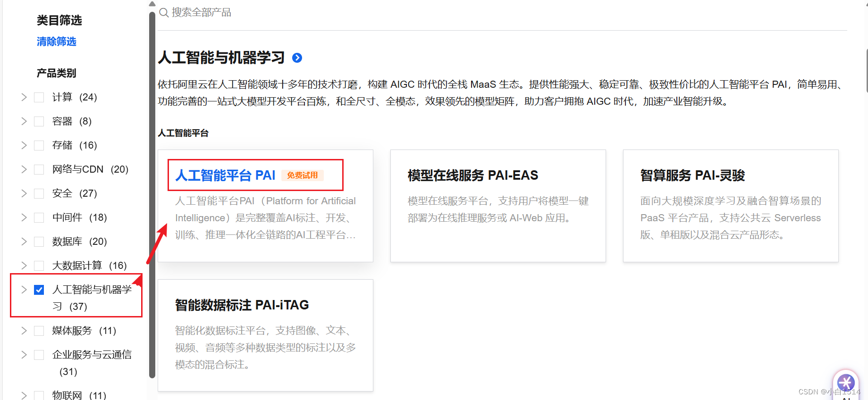Expand the 物联网 category chevron
868x400 pixels.
click(x=24, y=395)
